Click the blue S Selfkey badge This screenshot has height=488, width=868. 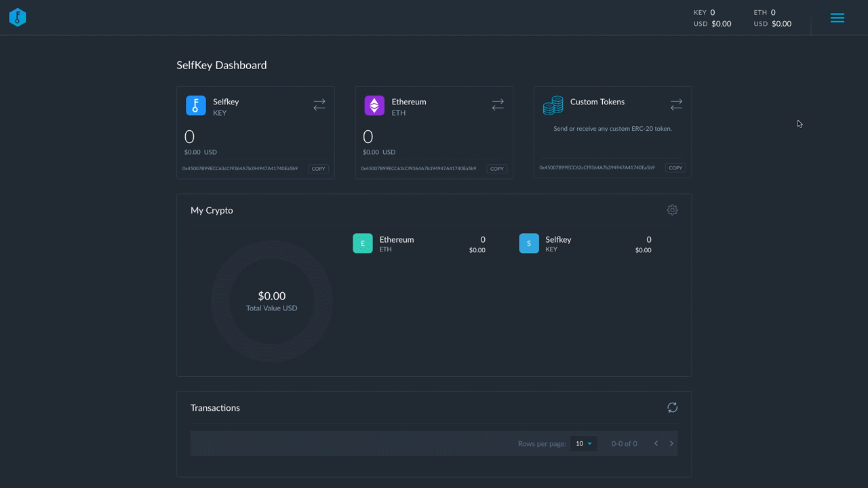click(529, 243)
